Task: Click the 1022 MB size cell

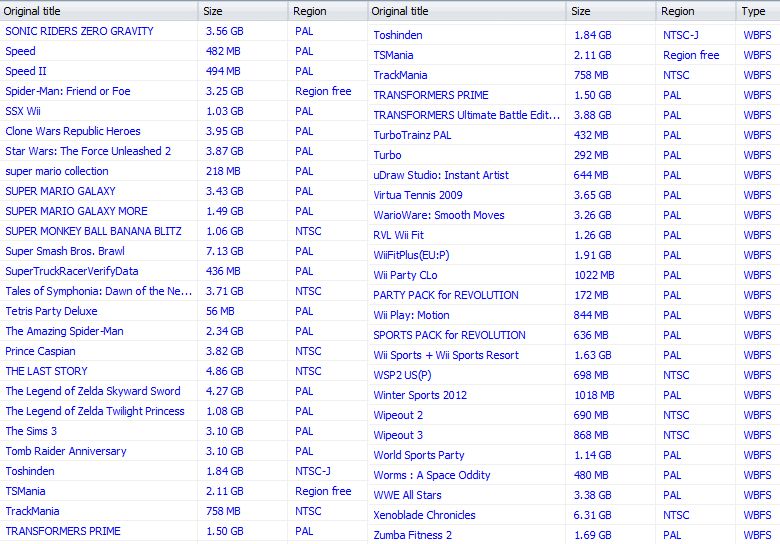Action: (x=593, y=275)
